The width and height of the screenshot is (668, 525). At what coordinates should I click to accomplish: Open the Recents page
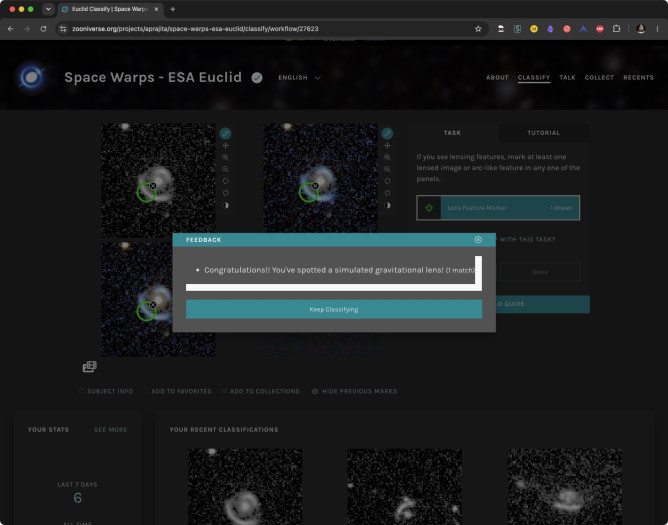(x=638, y=78)
